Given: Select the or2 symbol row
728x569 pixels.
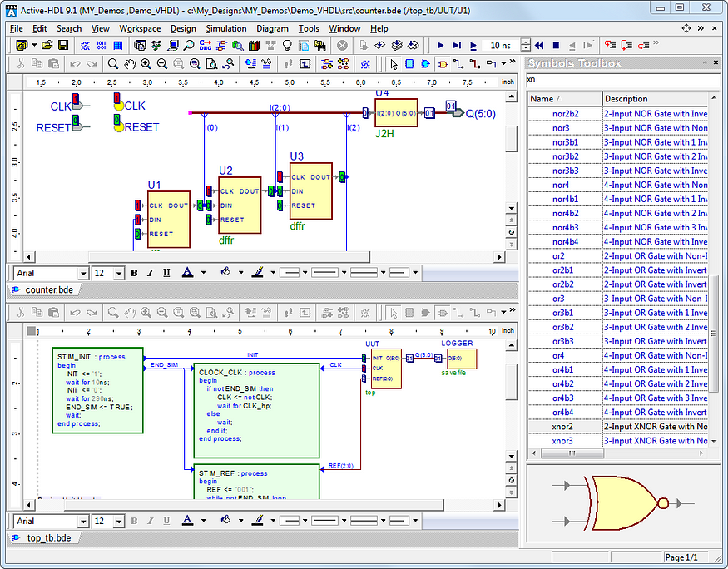Looking at the screenshot, I should [617, 256].
